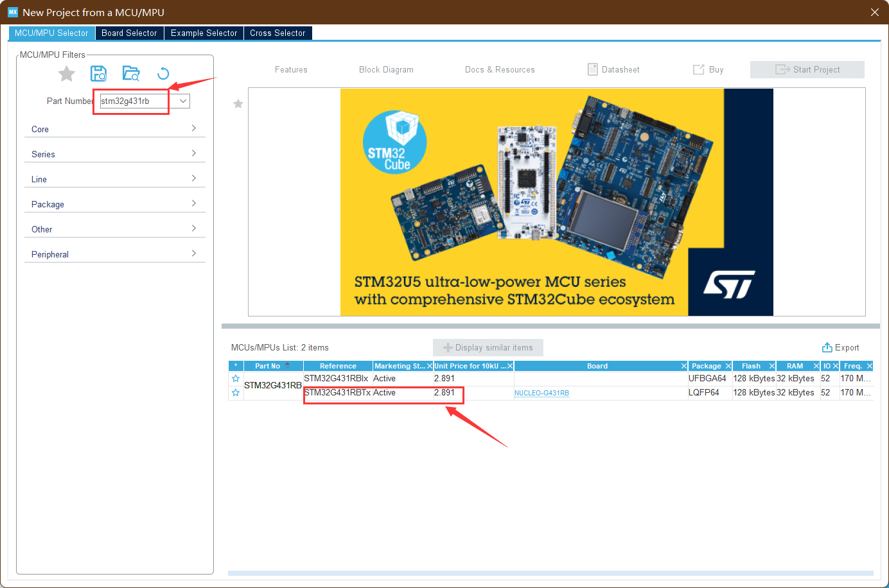Expand the Core filter section
The image size is (889, 588).
click(114, 129)
